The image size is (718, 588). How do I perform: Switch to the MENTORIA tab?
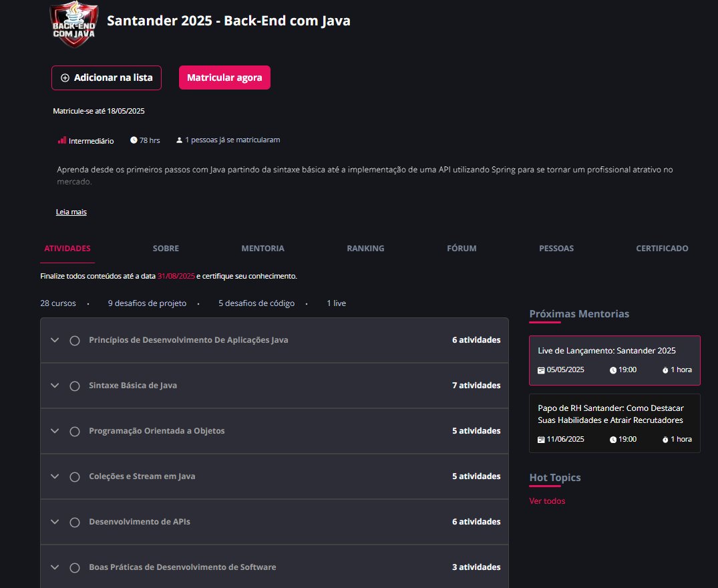point(263,248)
